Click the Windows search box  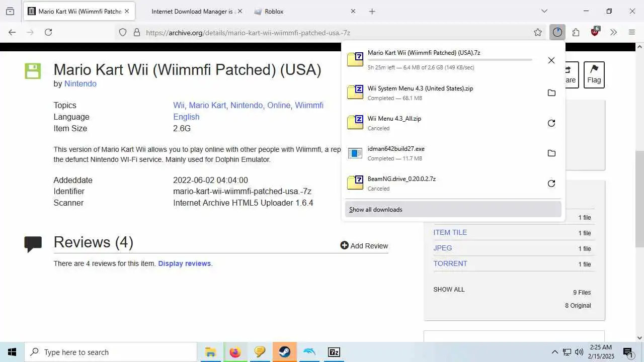pyautogui.click(x=111, y=352)
